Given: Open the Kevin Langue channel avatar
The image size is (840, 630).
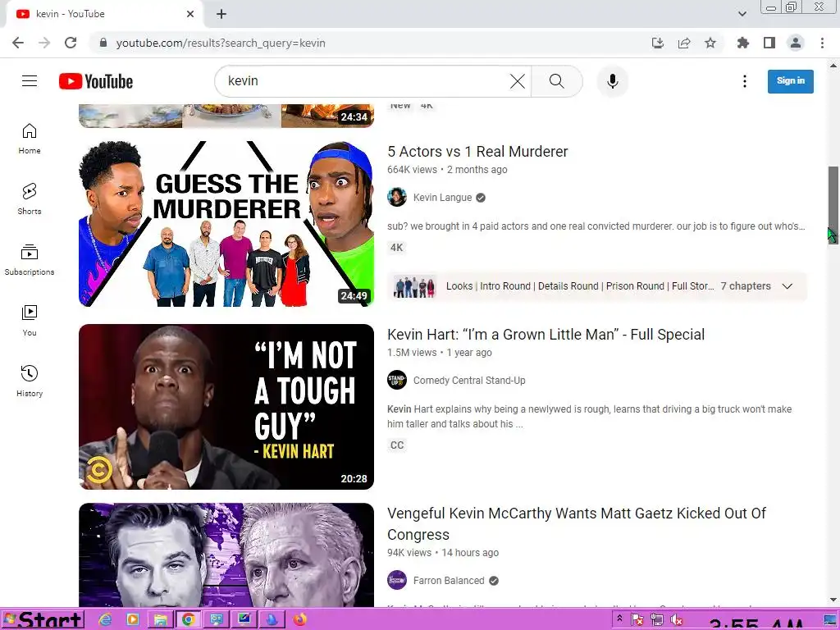Looking at the screenshot, I should coord(397,197).
